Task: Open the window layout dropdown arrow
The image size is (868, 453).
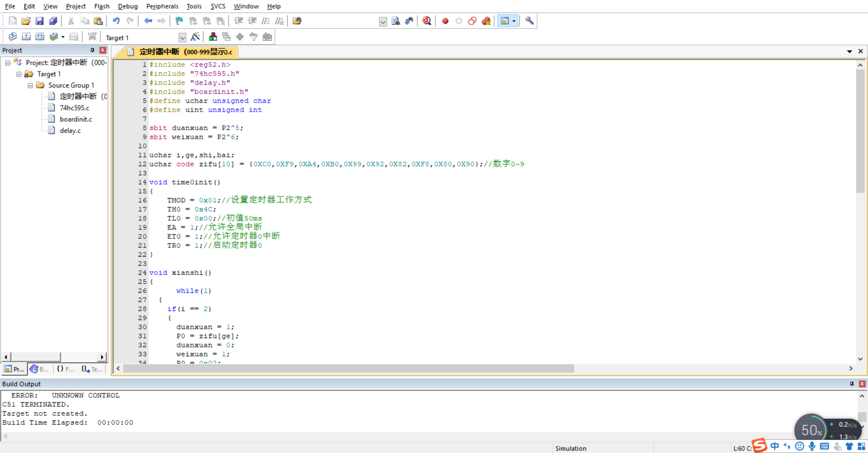Action: coord(514,21)
